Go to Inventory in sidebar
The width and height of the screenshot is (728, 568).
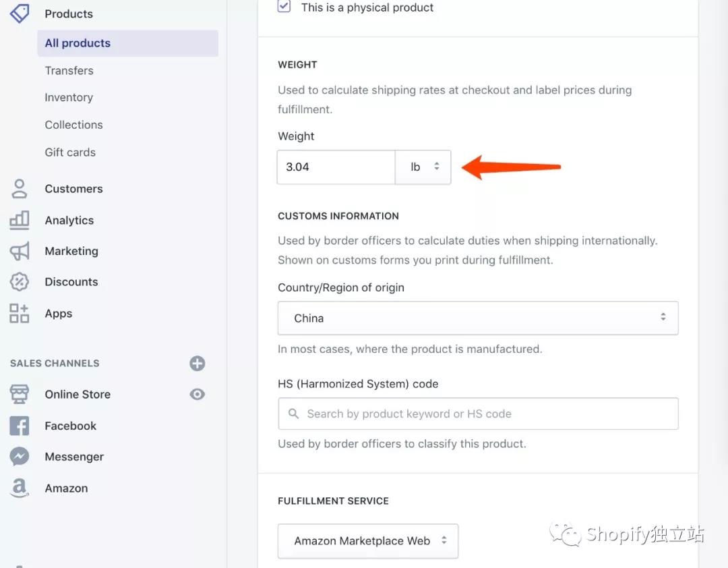pyautogui.click(x=69, y=98)
